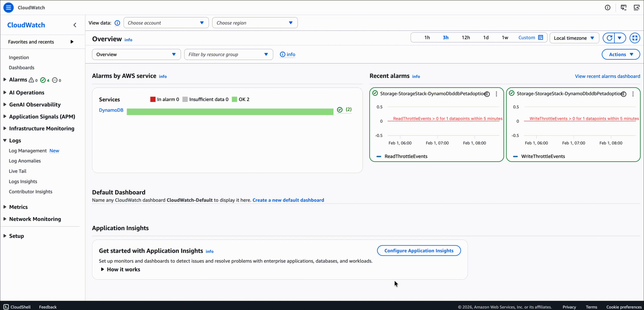Click the OK green legend swatch

coord(235,99)
